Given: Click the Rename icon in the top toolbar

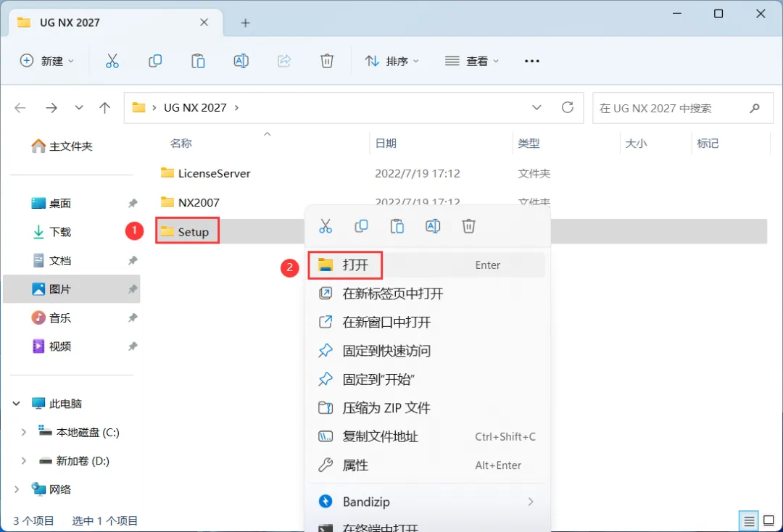Looking at the screenshot, I should 241,61.
